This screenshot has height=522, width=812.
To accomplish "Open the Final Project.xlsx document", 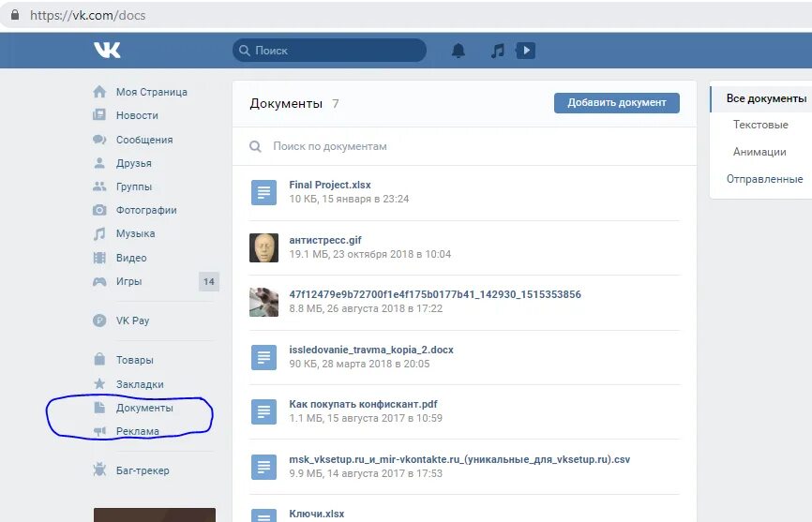I will click(x=330, y=185).
